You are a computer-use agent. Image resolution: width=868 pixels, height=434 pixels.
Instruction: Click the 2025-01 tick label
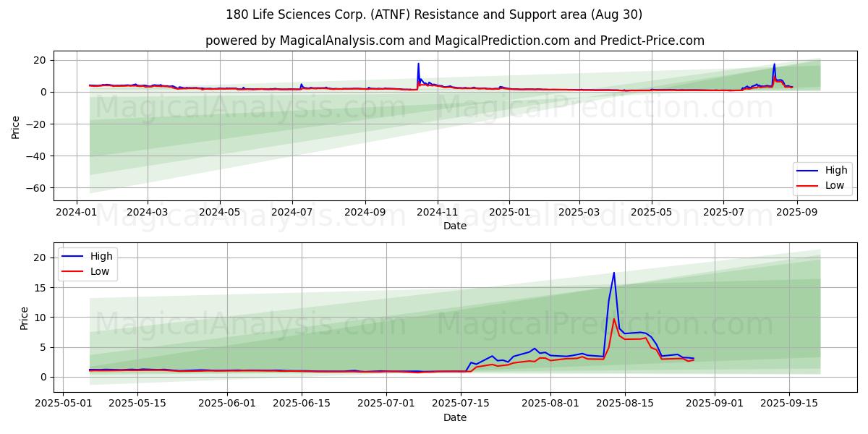coord(509,213)
